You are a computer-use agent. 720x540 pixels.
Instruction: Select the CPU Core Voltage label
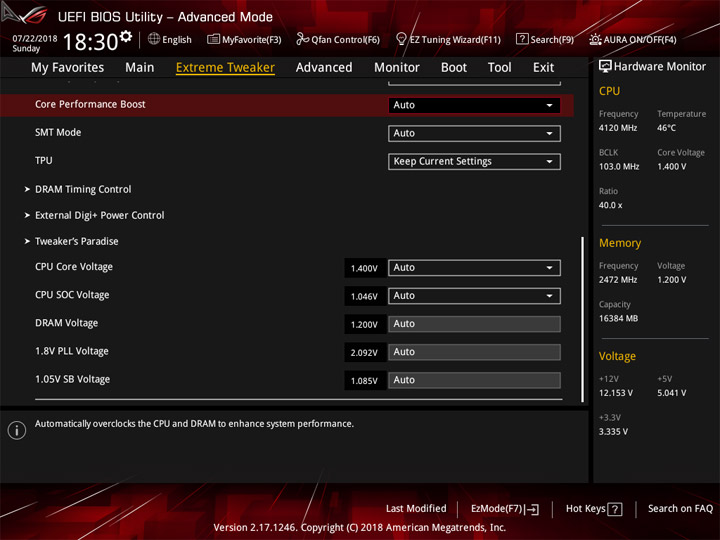click(x=73, y=267)
